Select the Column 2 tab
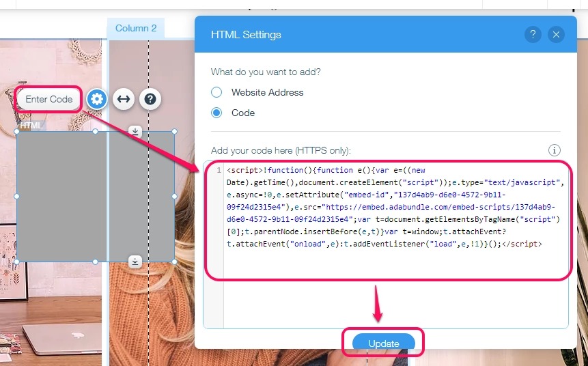 tap(136, 28)
